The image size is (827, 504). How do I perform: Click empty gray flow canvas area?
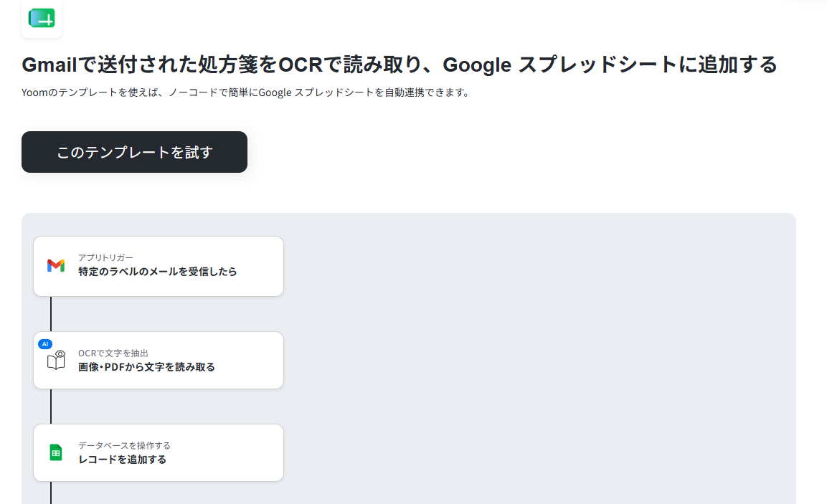(538, 358)
